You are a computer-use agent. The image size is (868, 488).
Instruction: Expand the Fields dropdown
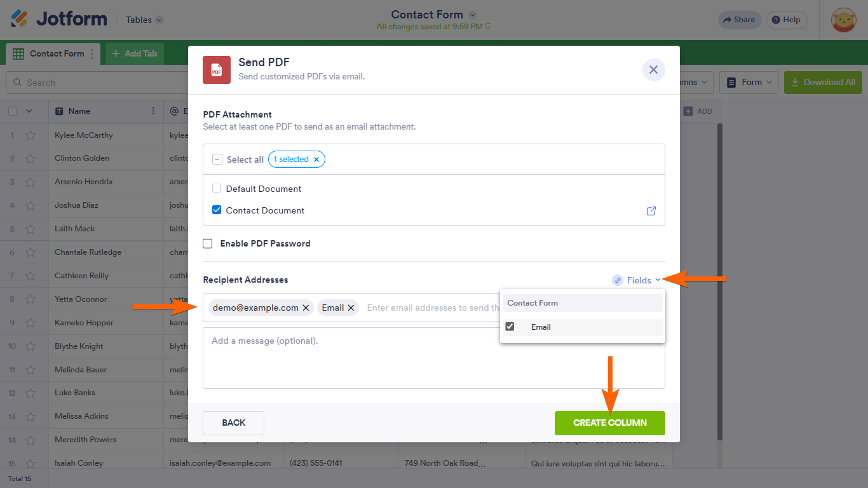[638, 280]
